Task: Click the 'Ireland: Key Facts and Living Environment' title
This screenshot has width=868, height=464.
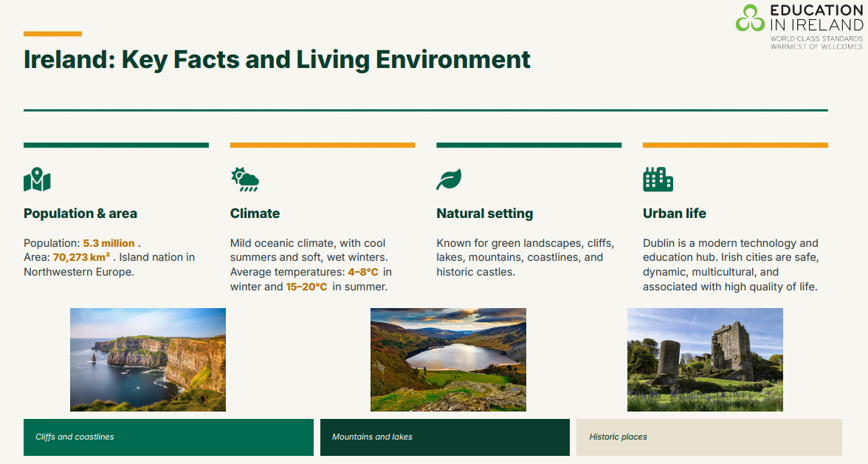Action: [x=277, y=60]
